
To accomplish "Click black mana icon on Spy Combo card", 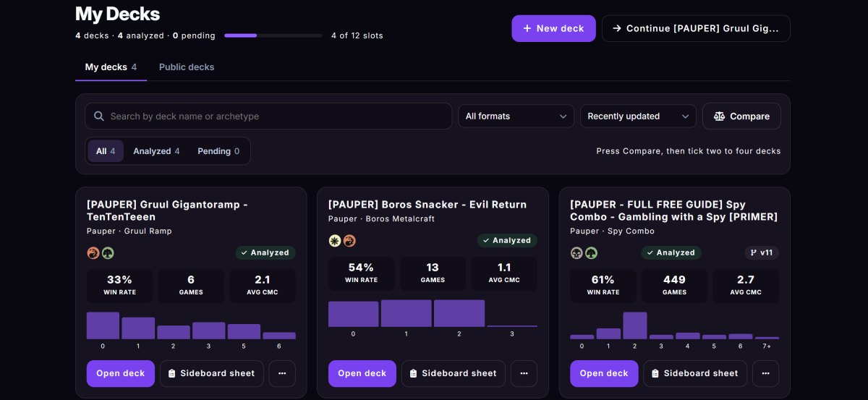I will pos(576,253).
